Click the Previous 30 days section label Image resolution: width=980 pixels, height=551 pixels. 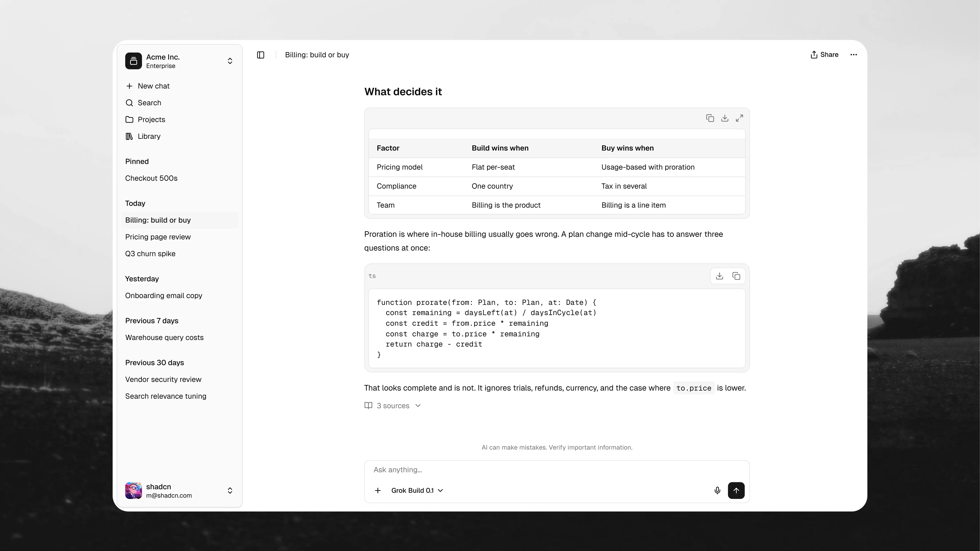click(155, 363)
